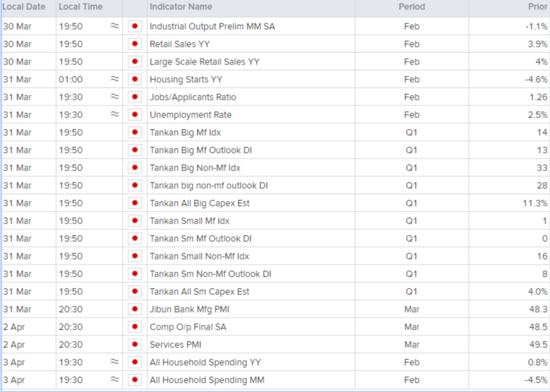
Task: Click approximate-time symbol on Unemployment Rate row
Action: (115, 114)
